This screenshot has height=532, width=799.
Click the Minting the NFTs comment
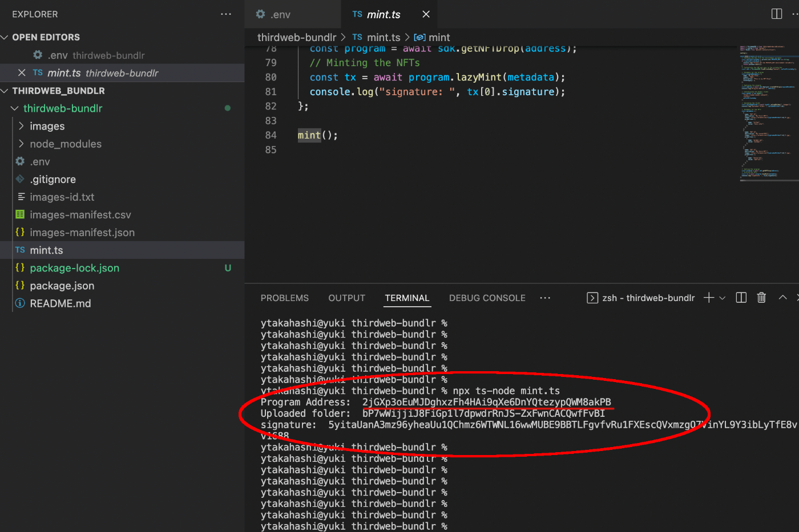pyautogui.click(x=365, y=63)
